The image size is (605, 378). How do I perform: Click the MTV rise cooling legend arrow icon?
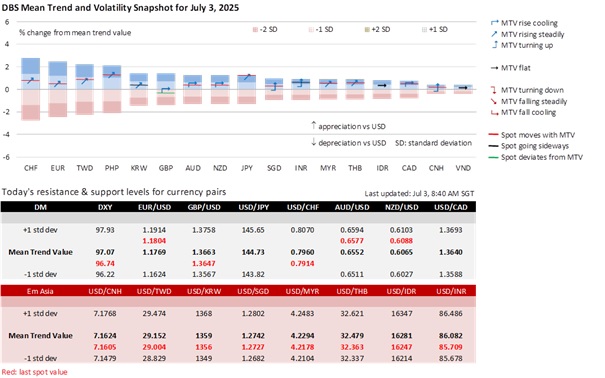tap(494, 23)
